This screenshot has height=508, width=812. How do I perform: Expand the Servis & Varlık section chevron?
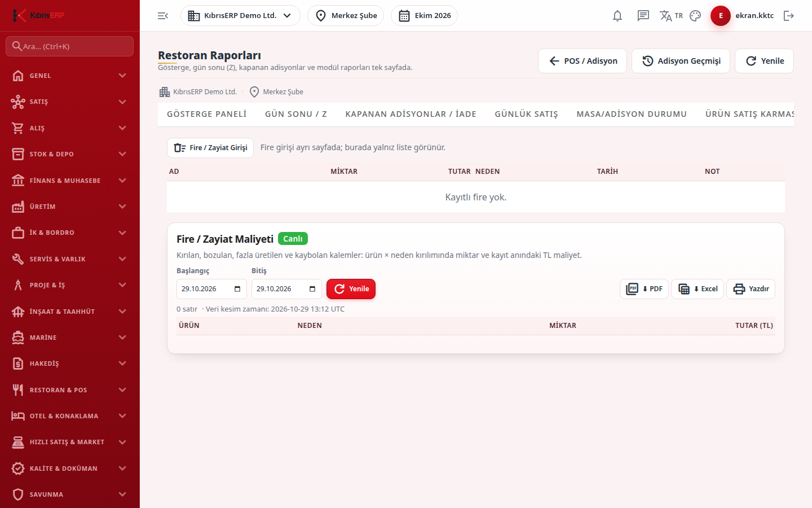[122, 259]
